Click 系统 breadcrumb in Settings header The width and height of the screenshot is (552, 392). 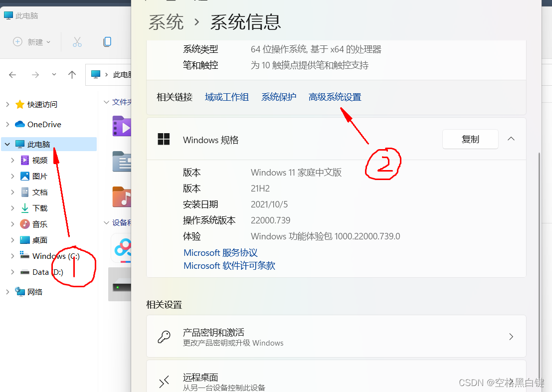(x=166, y=22)
